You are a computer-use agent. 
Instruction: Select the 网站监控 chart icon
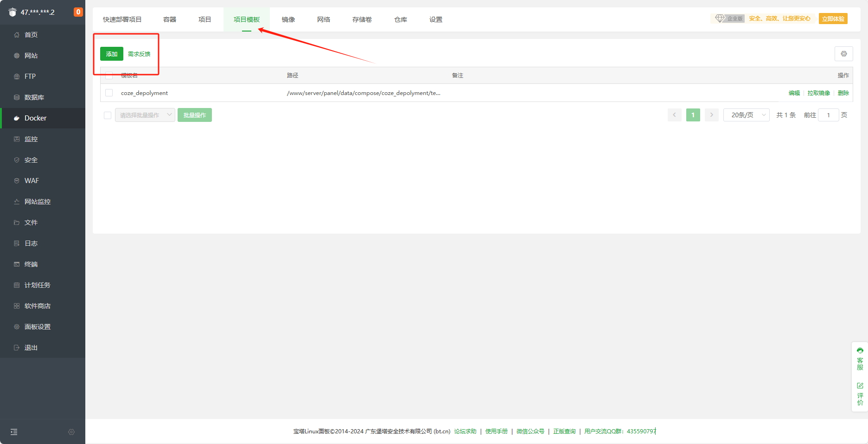pos(17,202)
